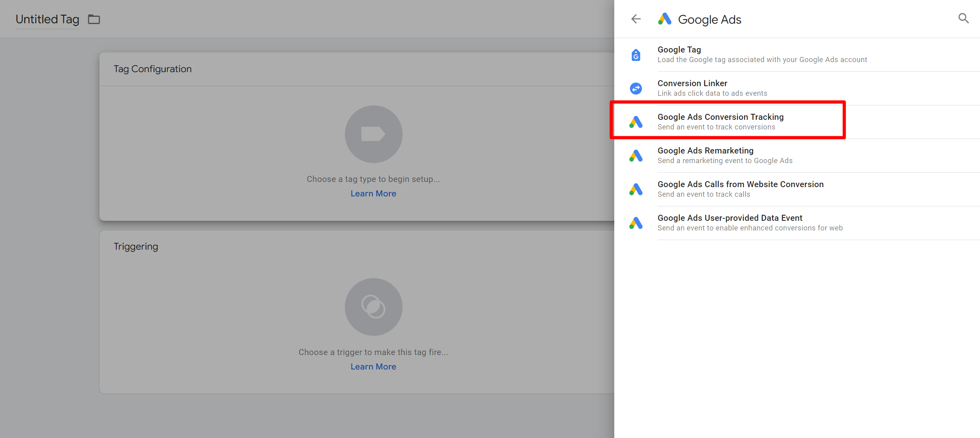Click the tag type placeholder circle icon

[x=373, y=134]
